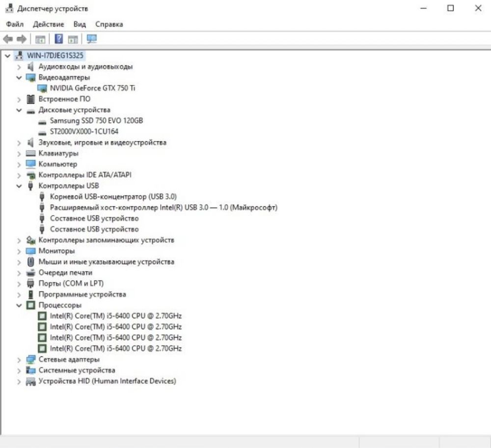The image size is (491, 448).
Task: Click the computer icon next to WIN-I7DJEG1S325
Action: tap(19, 55)
